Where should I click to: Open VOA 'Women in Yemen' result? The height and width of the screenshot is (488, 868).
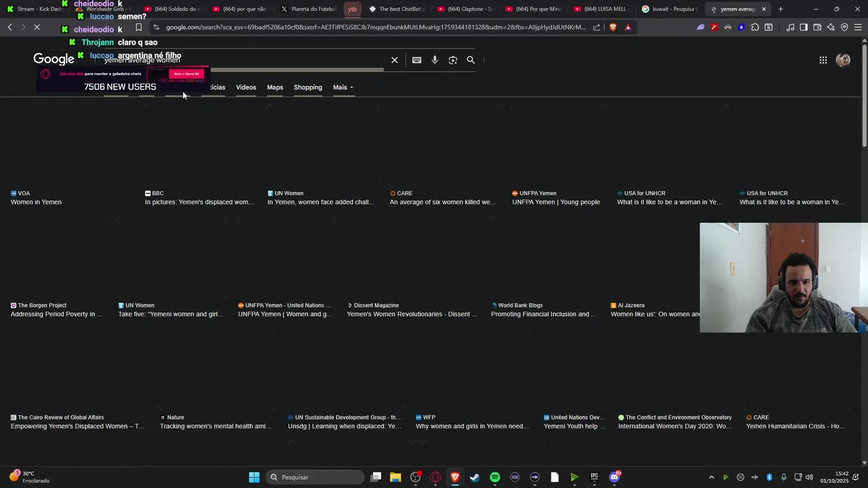point(36,202)
